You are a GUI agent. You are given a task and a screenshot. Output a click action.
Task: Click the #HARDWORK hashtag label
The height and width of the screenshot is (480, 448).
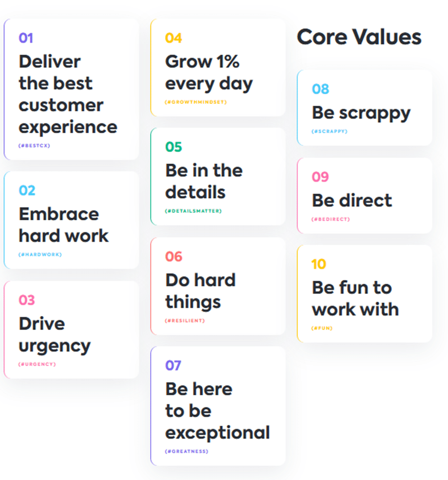point(40,254)
